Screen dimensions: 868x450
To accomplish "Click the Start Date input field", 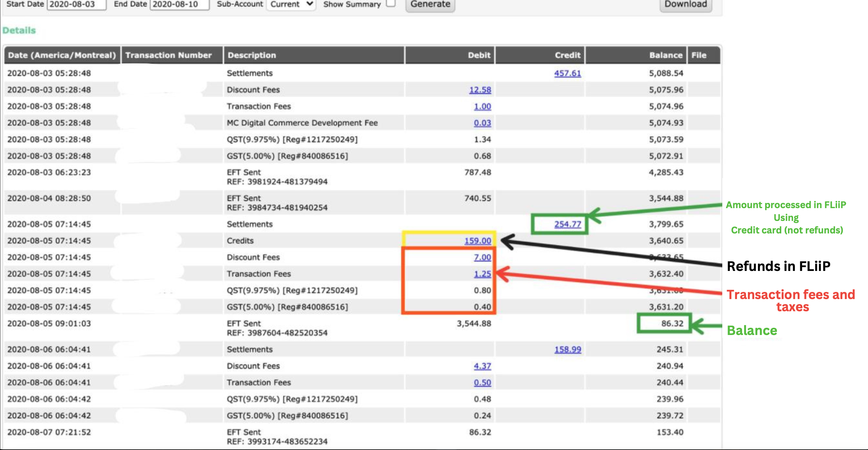I will coord(77,4).
